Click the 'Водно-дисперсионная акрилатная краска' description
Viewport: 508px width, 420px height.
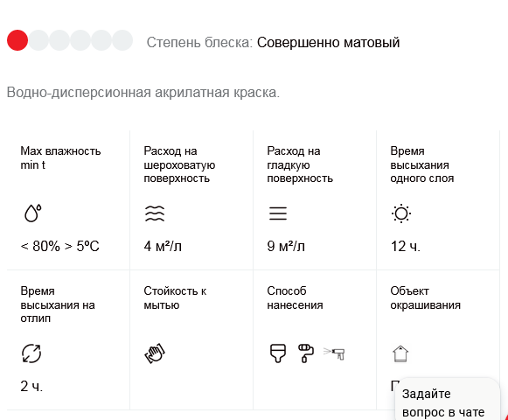[143, 93]
